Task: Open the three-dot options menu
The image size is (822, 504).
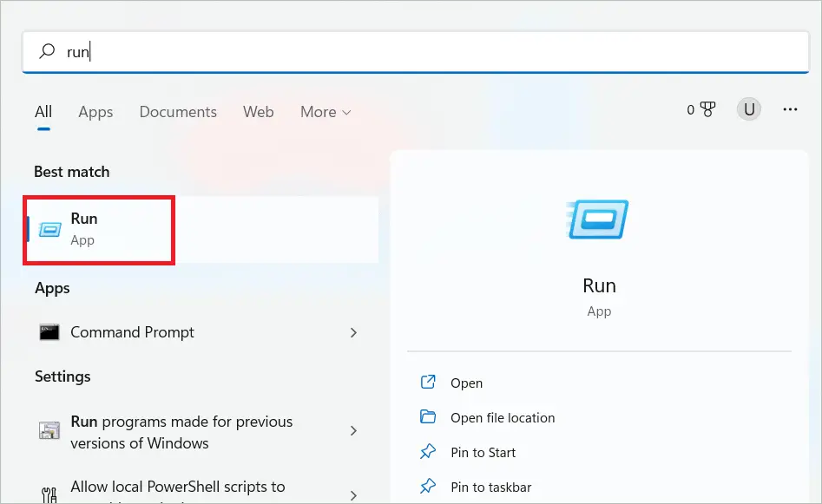Action: (x=790, y=109)
